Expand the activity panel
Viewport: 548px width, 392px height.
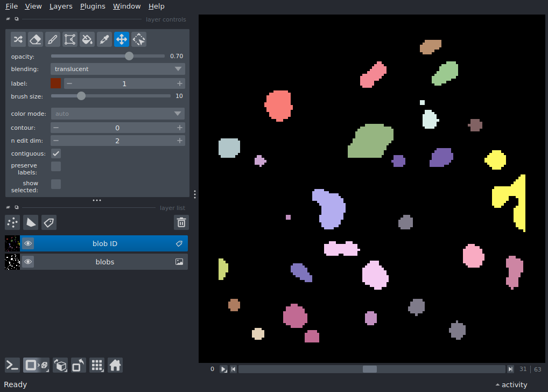point(511,384)
